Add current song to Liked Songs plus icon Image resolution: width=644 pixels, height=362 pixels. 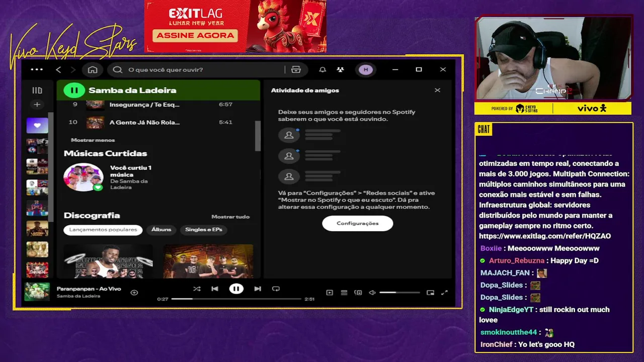pyautogui.click(x=134, y=292)
